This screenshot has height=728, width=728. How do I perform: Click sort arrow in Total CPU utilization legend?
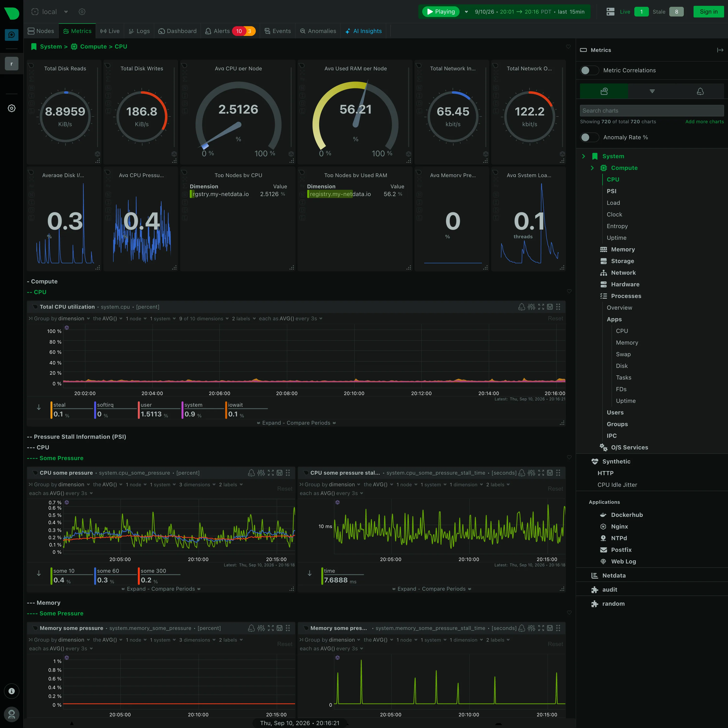click(x=39, y=407)
